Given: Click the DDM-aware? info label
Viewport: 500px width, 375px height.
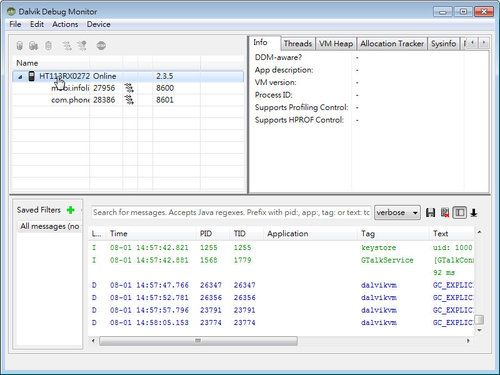Looking at the screenshot, I should pos(278,57).
